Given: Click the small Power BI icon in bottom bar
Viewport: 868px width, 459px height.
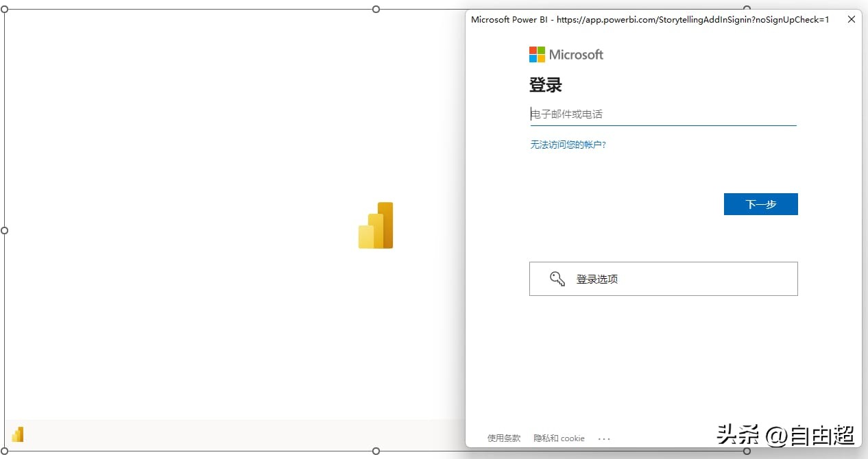Looking at the screenshot, I should 18,434.
